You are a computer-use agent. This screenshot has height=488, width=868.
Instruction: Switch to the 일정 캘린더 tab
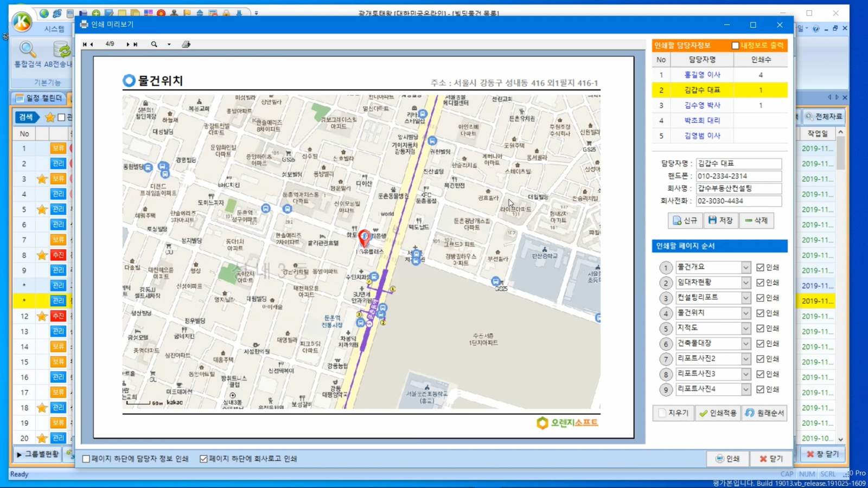tap(39, 98)
